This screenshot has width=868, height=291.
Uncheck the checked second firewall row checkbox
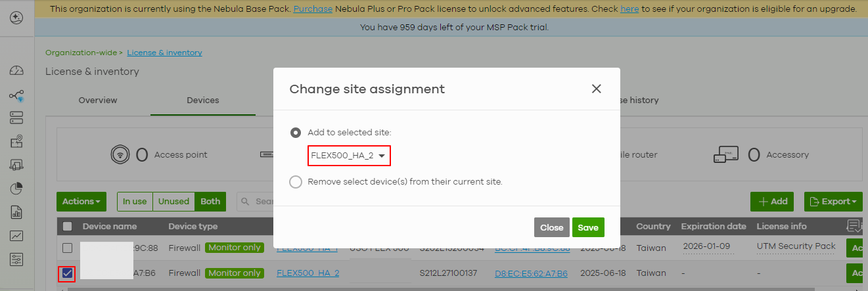(67, 273)
